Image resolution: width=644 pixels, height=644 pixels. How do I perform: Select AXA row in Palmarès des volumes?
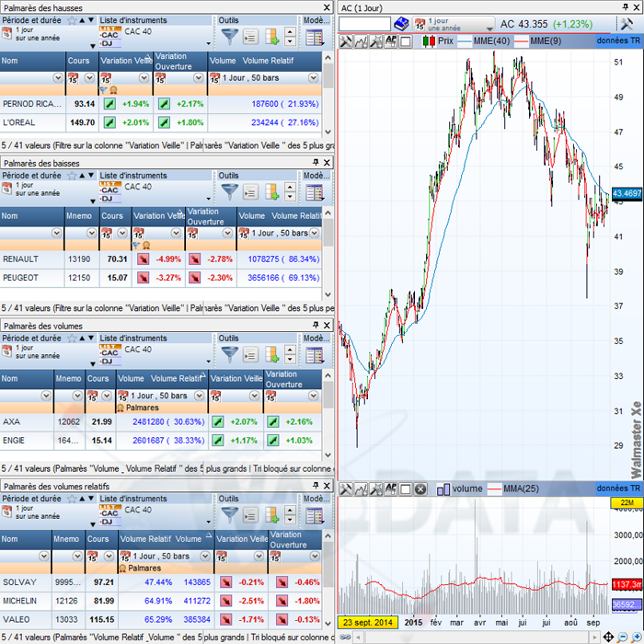(161, 421)
